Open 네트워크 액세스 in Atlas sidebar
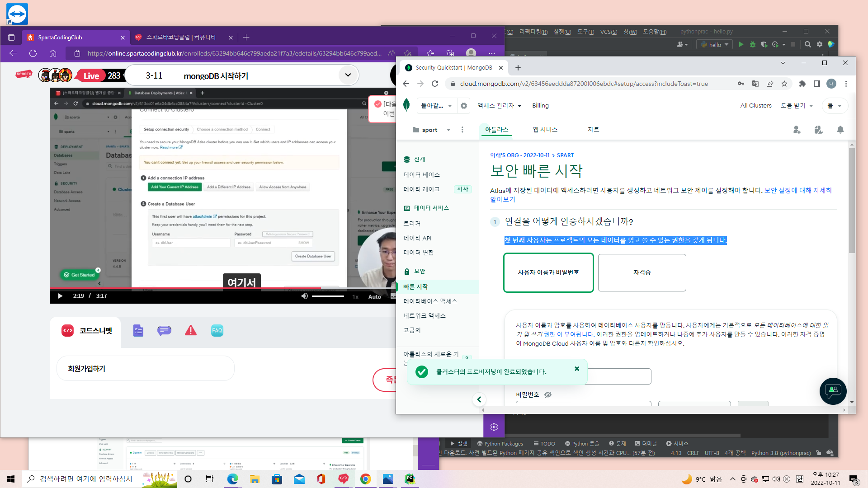Image resolution: width=868 pixels, height=488 pixels. pyautogui.click(x=425, y=316)
